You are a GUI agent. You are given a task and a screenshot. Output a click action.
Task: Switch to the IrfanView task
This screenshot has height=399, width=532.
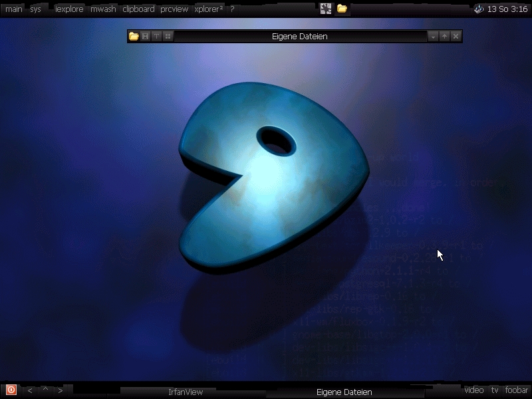186,392
